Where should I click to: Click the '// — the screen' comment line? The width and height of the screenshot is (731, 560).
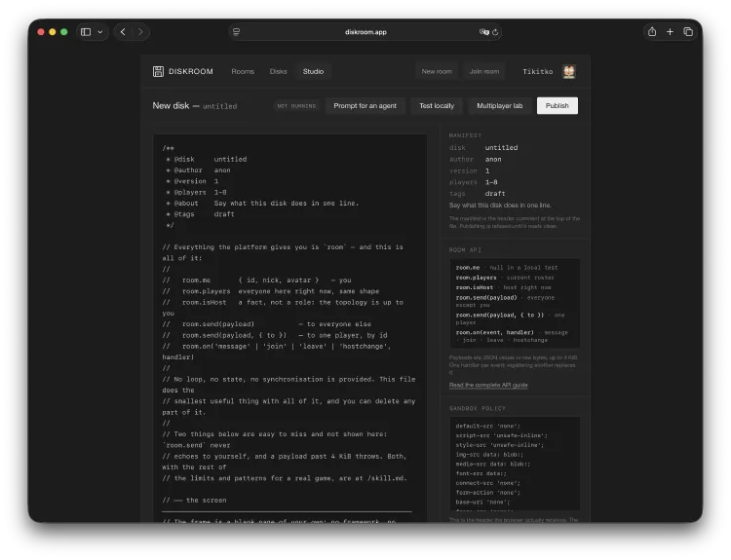click(194, 500)
